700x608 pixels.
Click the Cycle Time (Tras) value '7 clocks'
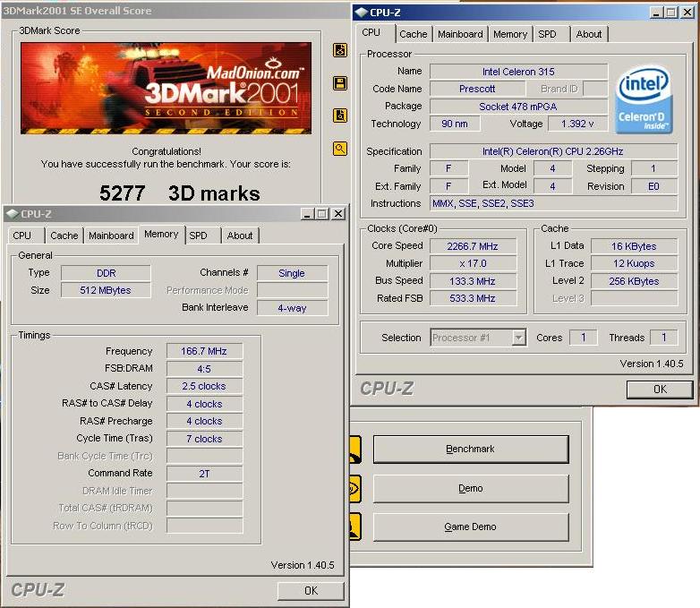tap(204, 439)
